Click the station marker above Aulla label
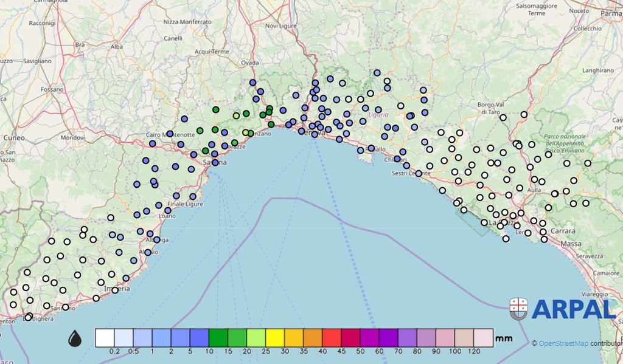623x364 pixels. click(534, 179)
